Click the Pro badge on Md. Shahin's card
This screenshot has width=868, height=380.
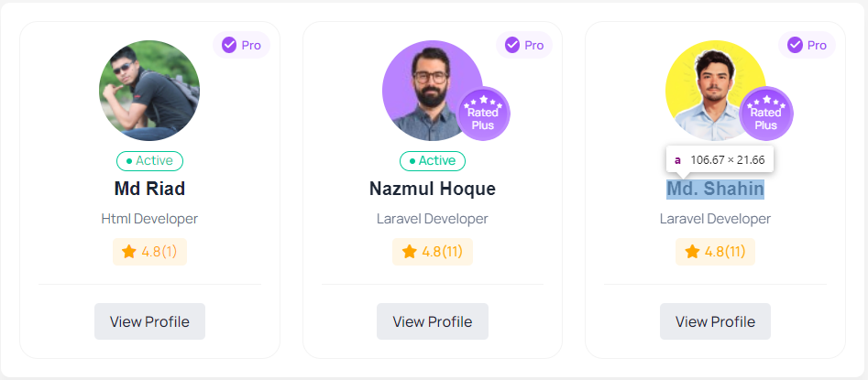[807, 45]
